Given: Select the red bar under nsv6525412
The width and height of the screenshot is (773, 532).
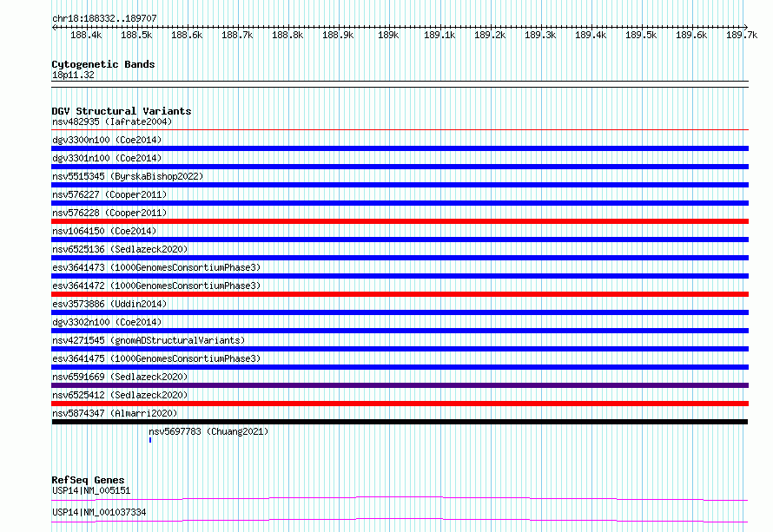Looking at the screenshot, I should point(400,404).
